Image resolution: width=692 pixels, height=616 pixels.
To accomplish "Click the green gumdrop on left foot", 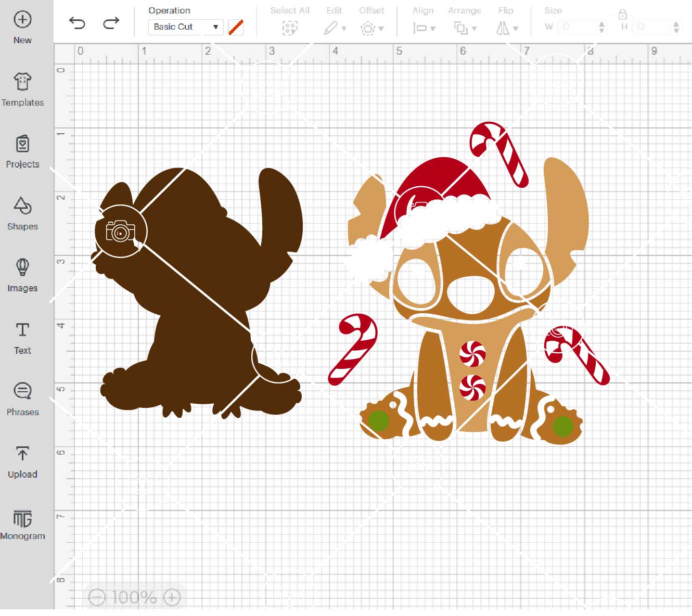I will click(379, 420).
